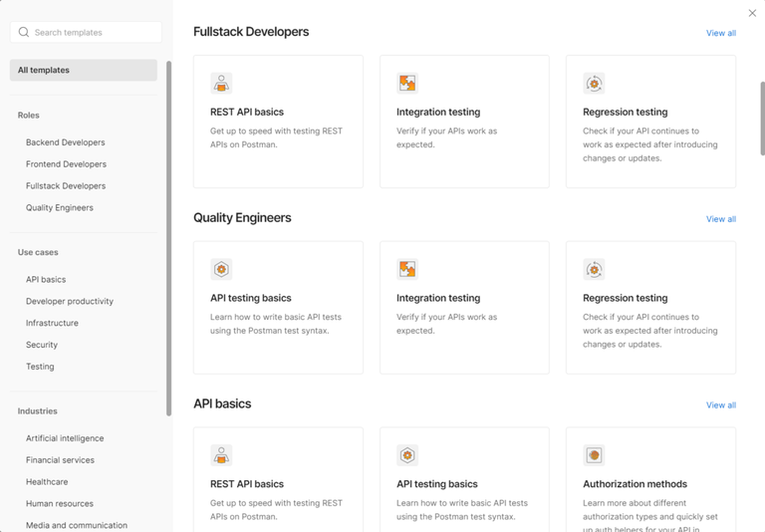Select the All templates sidebar item
Screen dimensions: 765x532
[84, 70]
